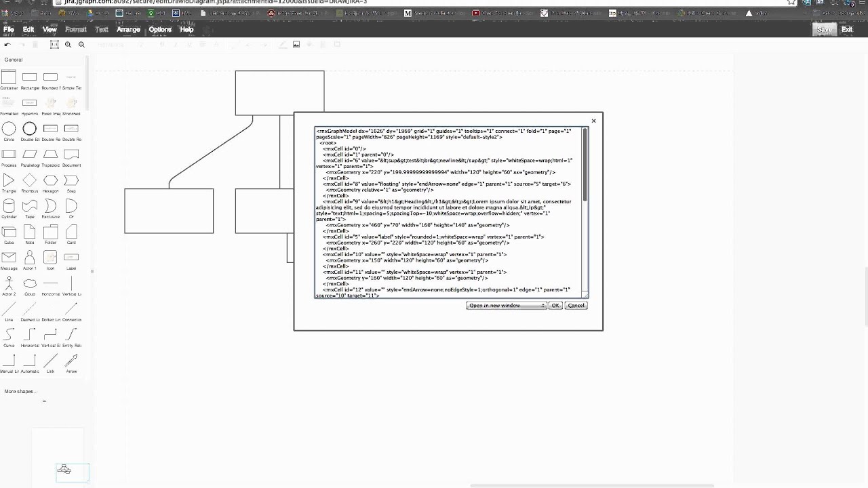The width and height of the screenshot is (868, 488).
Task: Select the Message envelope shape
Action: point(9,258)
